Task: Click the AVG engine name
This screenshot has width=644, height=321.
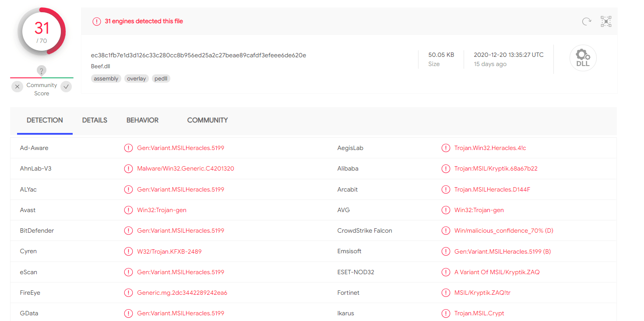Action: [x=344, y=210]
